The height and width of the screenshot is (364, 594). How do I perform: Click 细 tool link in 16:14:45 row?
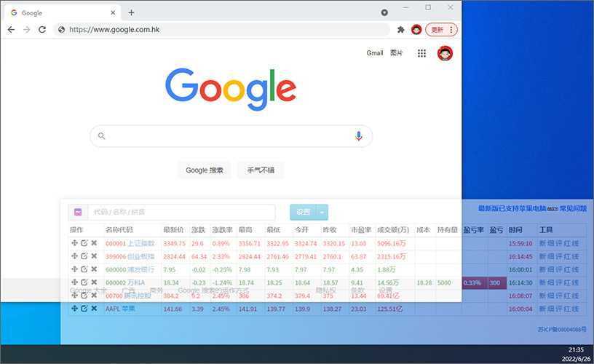pos(550,257)
